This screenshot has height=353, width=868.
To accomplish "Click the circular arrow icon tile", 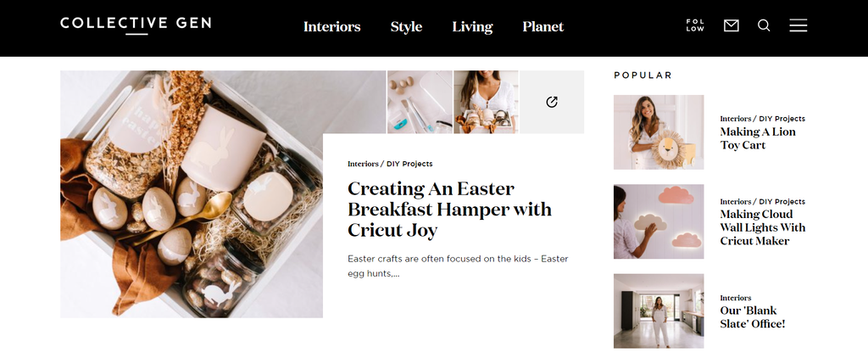I will click(x=552, y=102).
